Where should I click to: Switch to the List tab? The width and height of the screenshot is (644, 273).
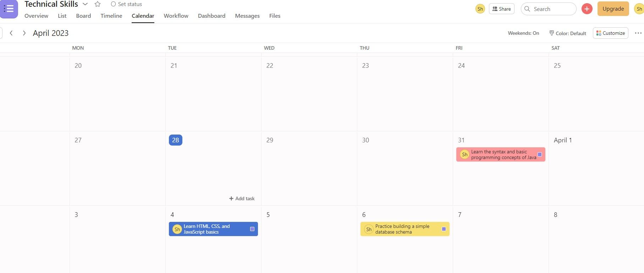click(62, 16)
